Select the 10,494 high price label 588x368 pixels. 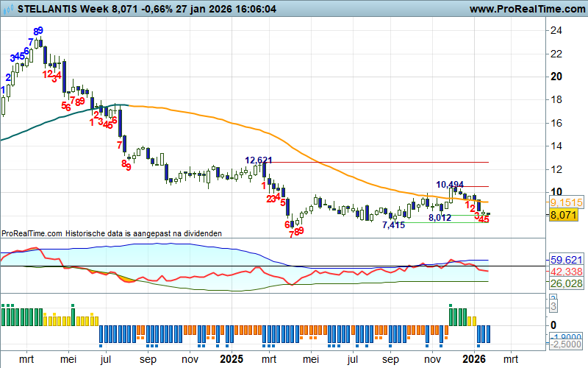point(450,184)
